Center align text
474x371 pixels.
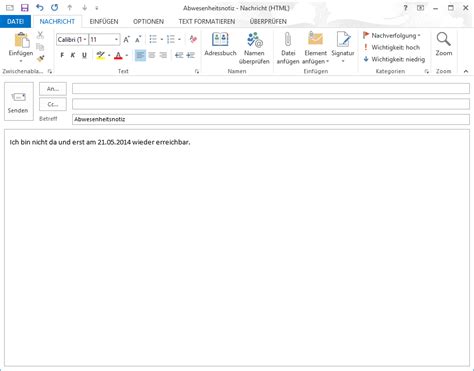[x=152, y=55]
